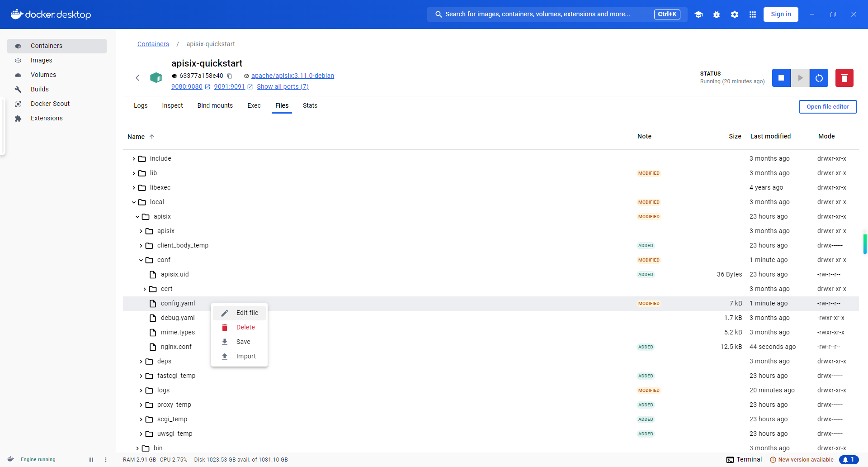Focus the search field
868x467 pixels.
(557, 14)
